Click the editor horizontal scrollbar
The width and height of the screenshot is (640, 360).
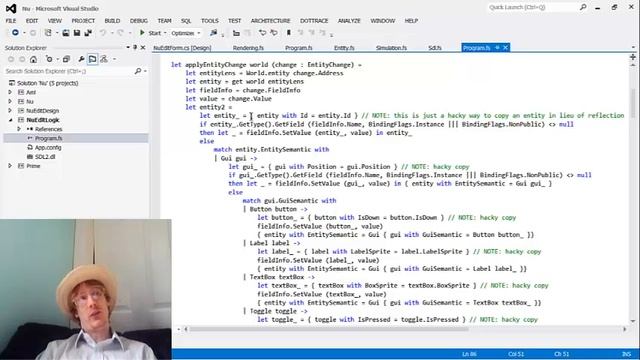point(329,329)
